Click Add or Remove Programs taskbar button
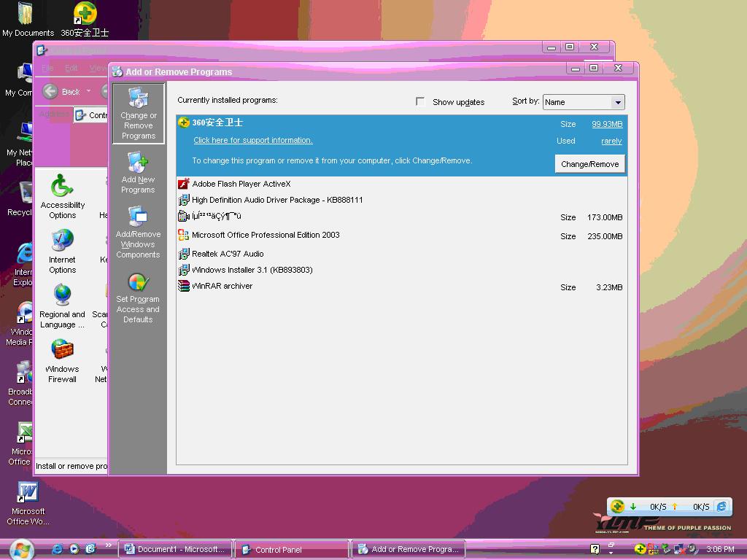Screen dimensions: 747x560 (x=409, y=549)
